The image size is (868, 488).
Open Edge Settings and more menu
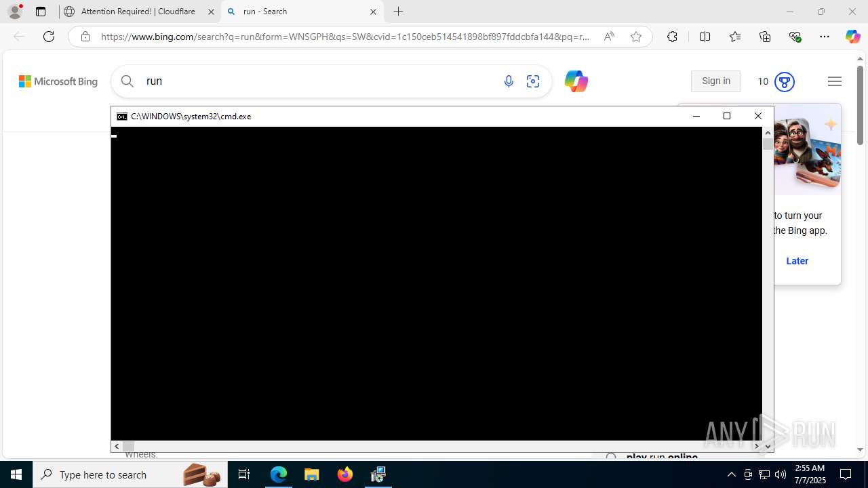tap(825, 37)
